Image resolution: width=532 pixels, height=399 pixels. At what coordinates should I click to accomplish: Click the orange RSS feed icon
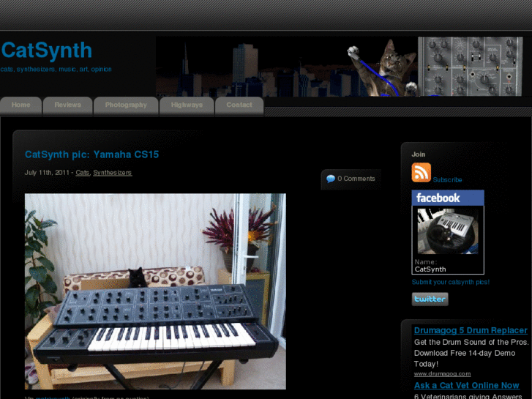(x=421, y=173)
